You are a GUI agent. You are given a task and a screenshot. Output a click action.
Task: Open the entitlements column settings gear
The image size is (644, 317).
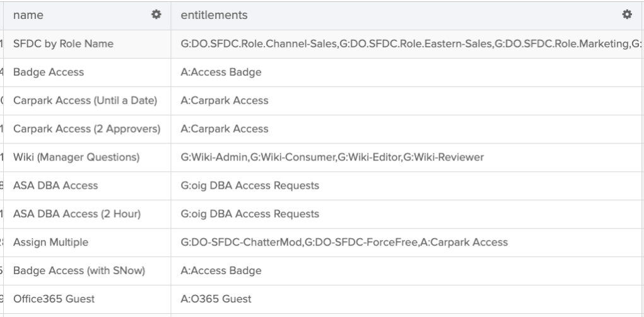tap(626, 14)
